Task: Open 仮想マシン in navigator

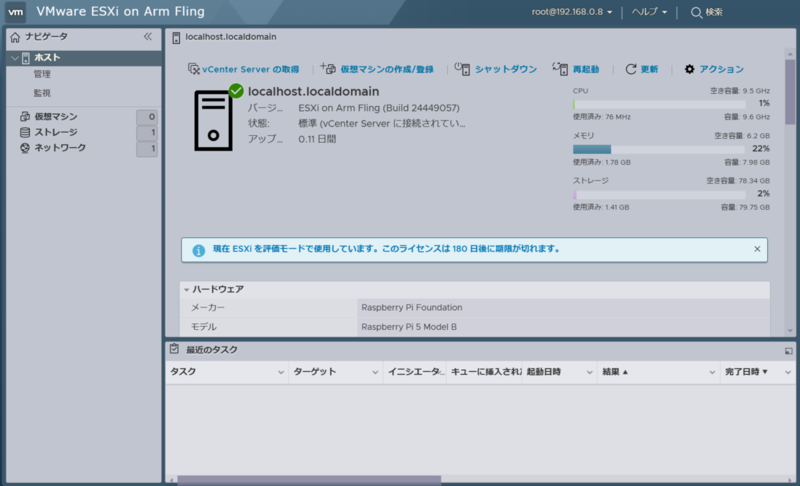Action: 56,116
